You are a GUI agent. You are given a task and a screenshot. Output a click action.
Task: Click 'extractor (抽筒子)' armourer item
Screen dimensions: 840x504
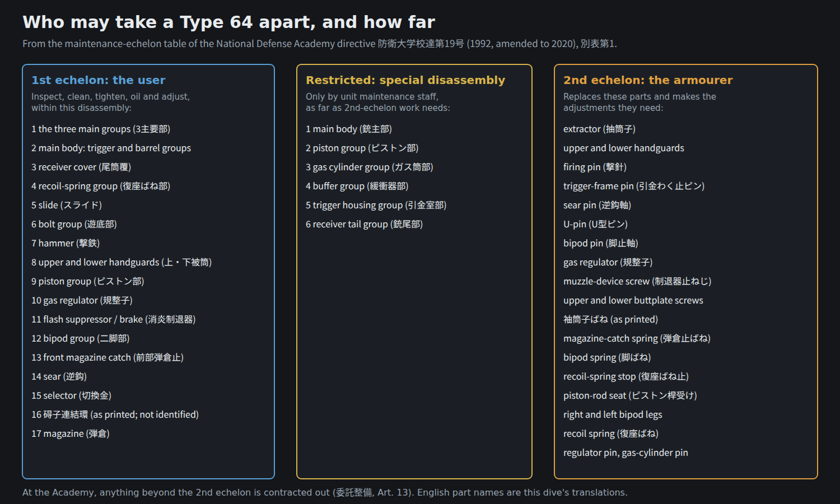coord(600,129)
